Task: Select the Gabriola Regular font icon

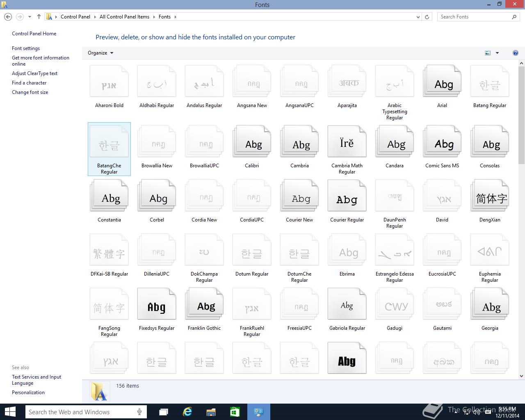Action: tap(347, 304)
